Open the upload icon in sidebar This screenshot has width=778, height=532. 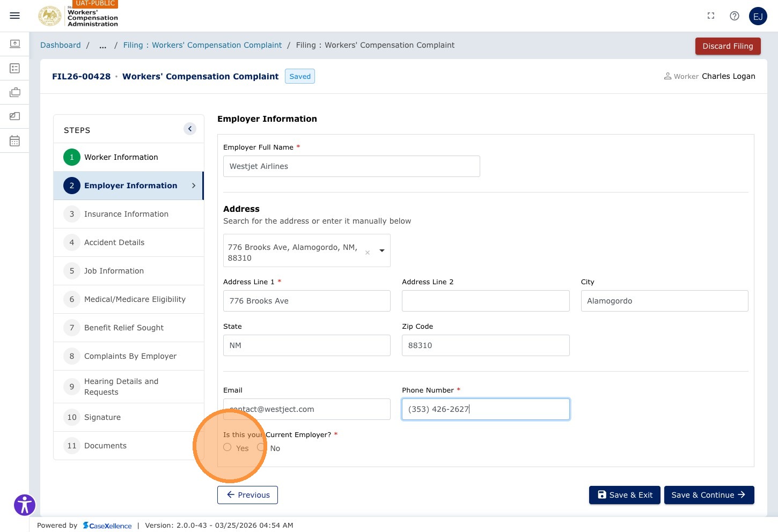tap(15, 43)
